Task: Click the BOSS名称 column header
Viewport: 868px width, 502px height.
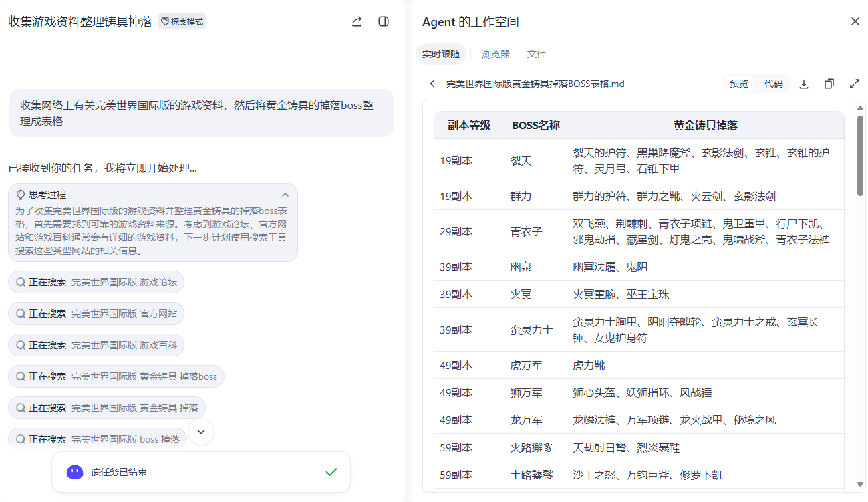Action: [536, 125]
